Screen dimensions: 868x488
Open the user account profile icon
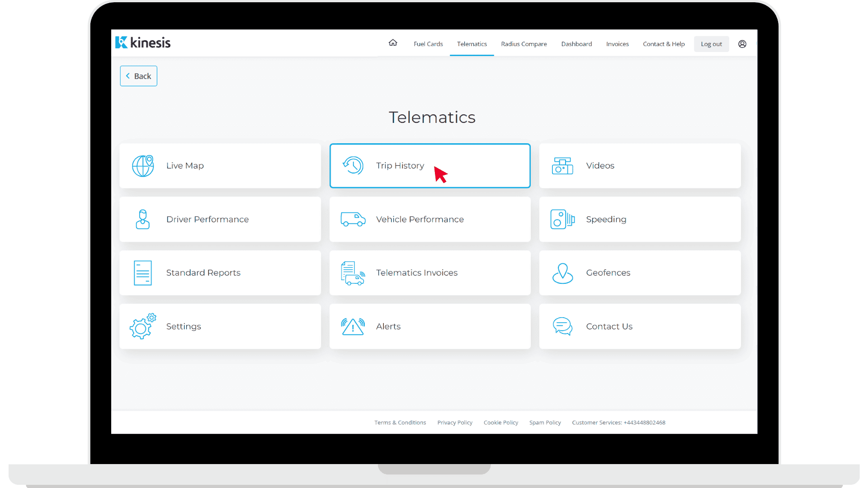742,44
